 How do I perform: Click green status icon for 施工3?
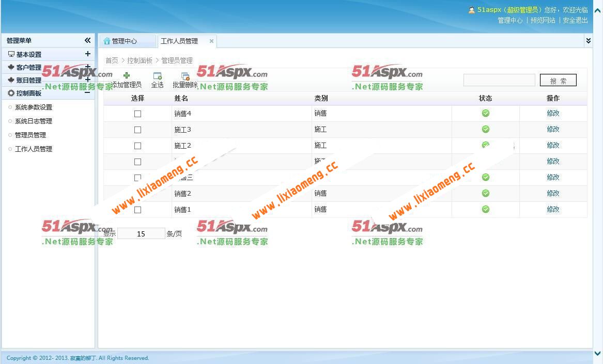pyautogui.click(x=486, y=129)
